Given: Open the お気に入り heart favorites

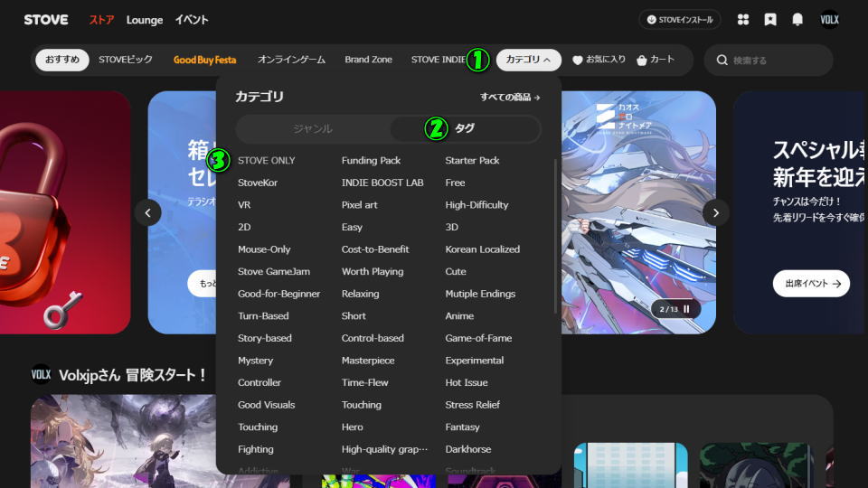Looking at the screenshot, I should point(599,60).
